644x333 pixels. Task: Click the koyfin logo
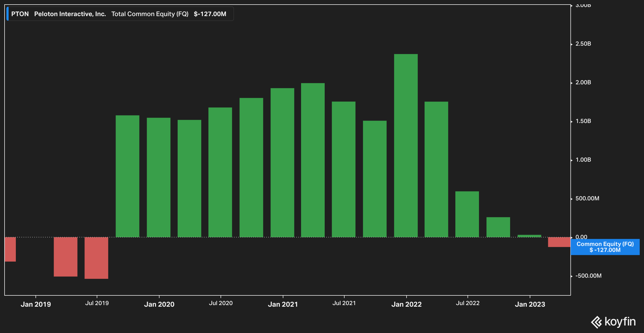tap(613, 322)
